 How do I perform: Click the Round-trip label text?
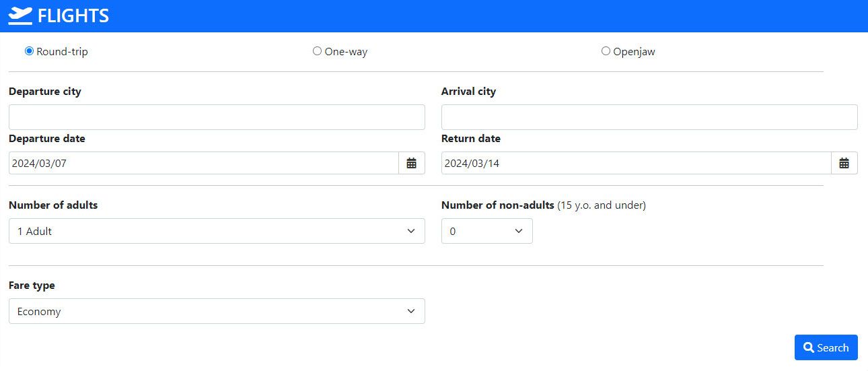62,52
